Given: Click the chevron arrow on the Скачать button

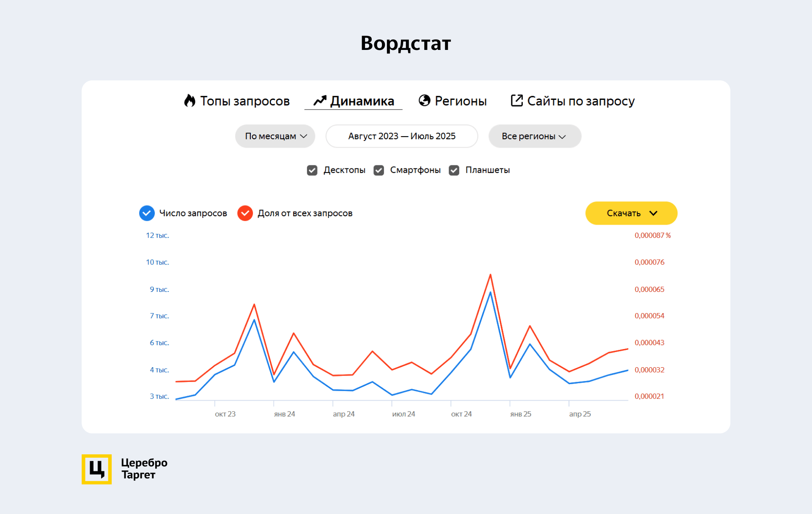Looking at the screenshot, I should point(653,213).
